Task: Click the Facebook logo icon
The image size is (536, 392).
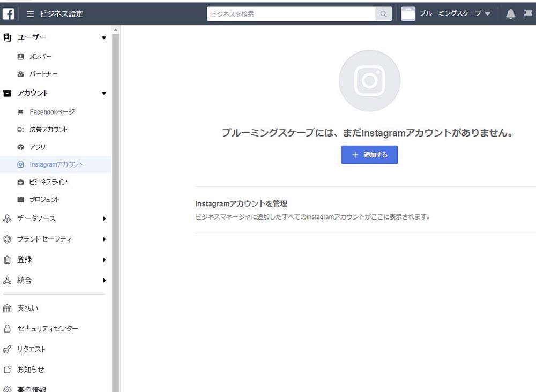Action: coord(8,14)
